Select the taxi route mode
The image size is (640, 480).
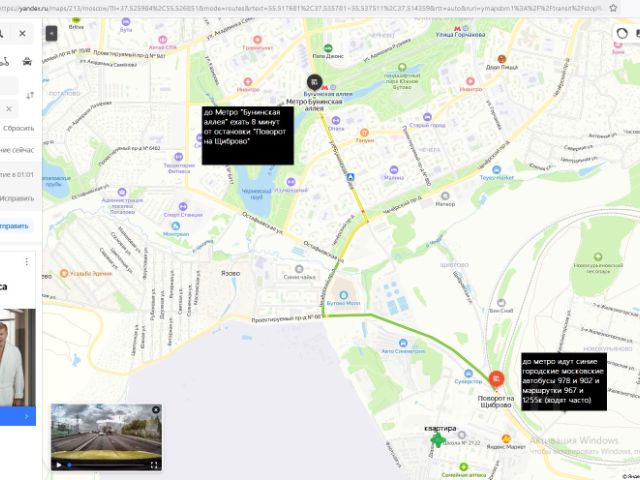[x=27, y=62]
